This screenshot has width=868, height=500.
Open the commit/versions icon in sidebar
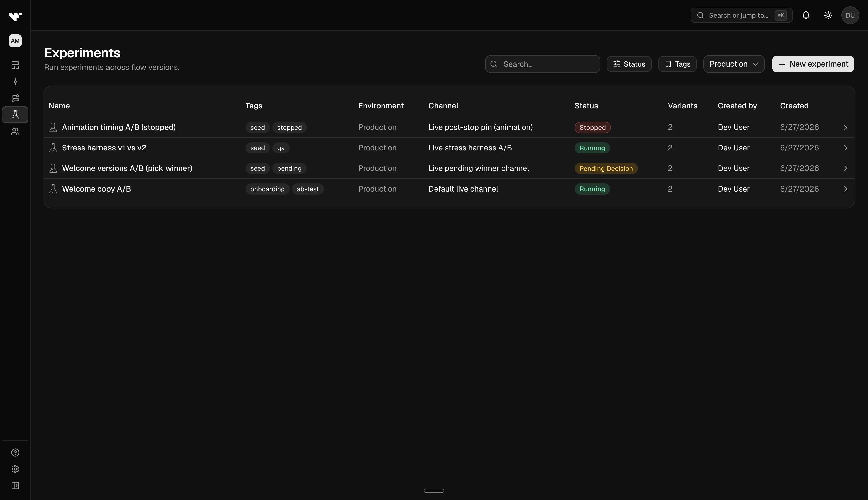[15, 81]
